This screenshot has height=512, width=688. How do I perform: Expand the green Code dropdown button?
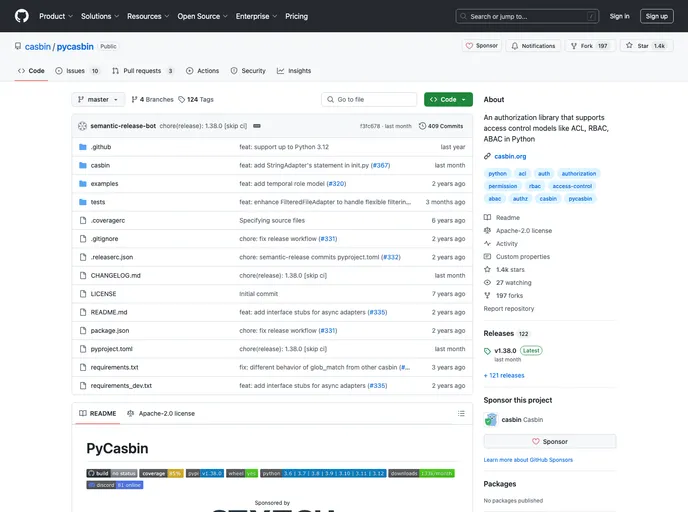pos(448,100)
